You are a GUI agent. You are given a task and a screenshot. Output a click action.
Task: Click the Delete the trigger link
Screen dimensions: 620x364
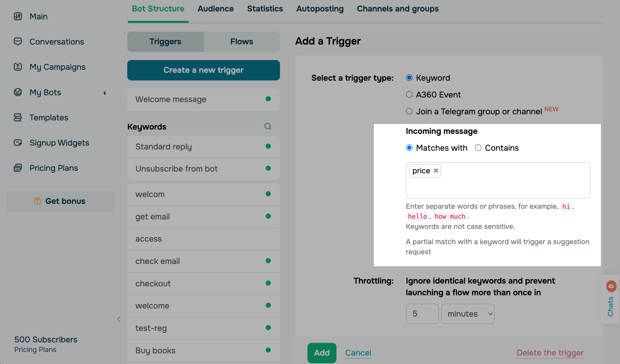tap(550, 353)
